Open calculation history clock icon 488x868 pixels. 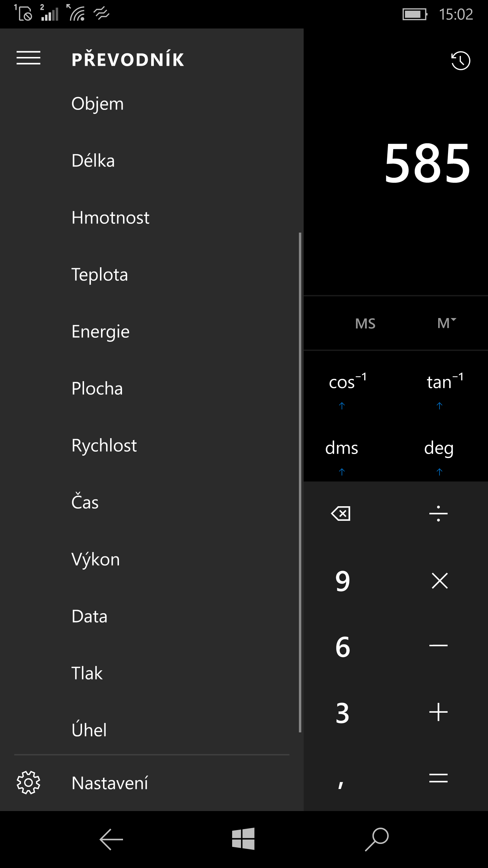(461, 61)
